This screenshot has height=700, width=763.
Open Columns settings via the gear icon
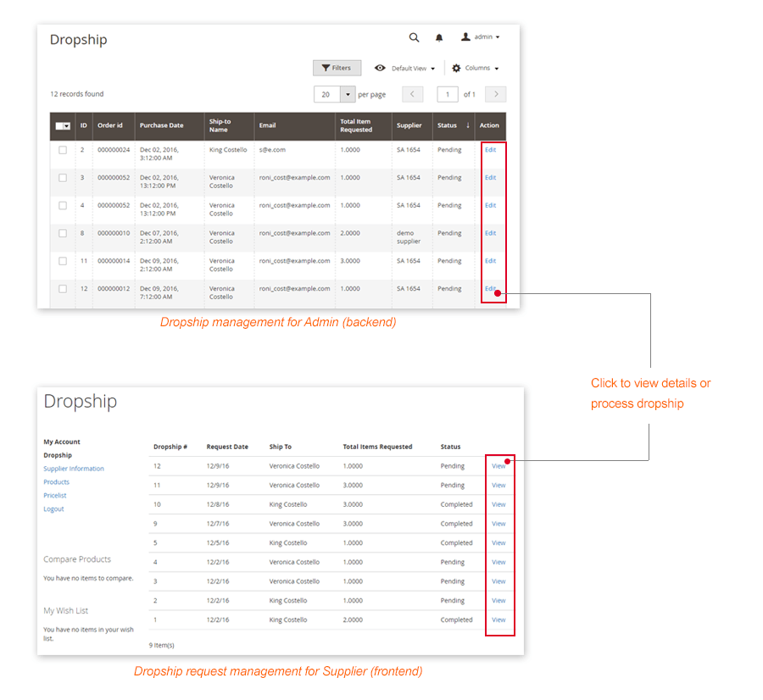(x=454, y=68)
